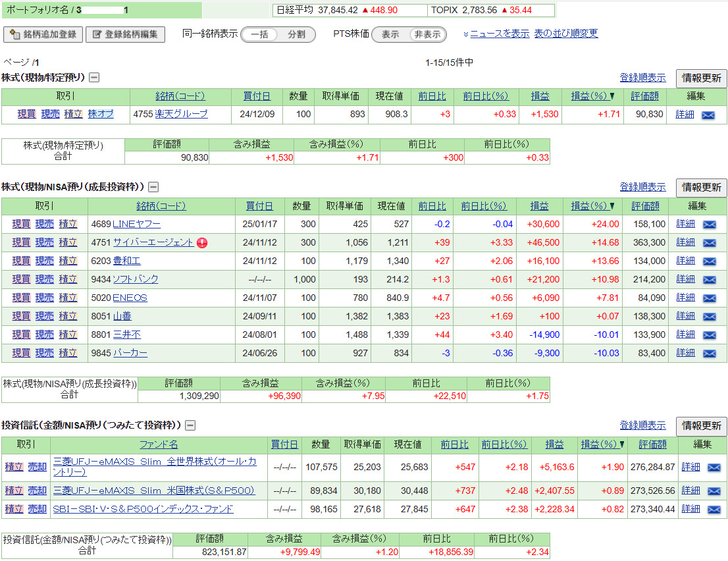Open mail icon for eMAXIS Slim 全世界株式 fund
This screenshot has height=561, width=728.
pyautogui.click(x=714, y=467)
